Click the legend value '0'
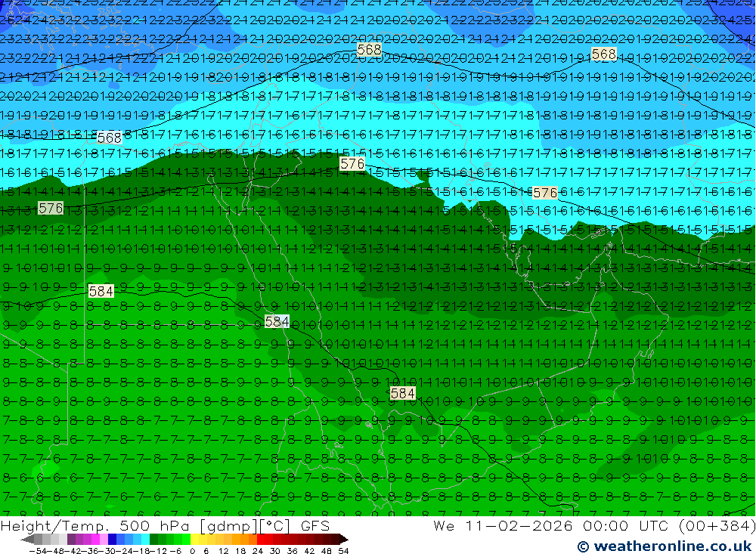 (x=192, y=551)
